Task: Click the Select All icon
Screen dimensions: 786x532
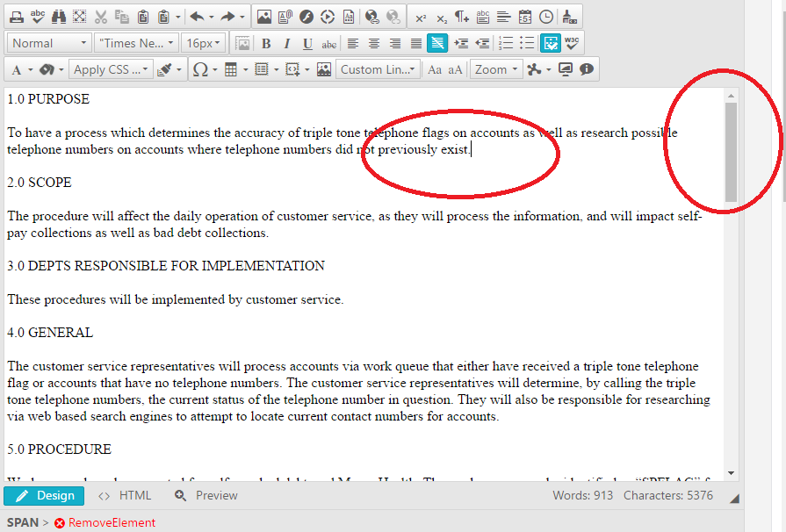Action: [x=80, y=17]
